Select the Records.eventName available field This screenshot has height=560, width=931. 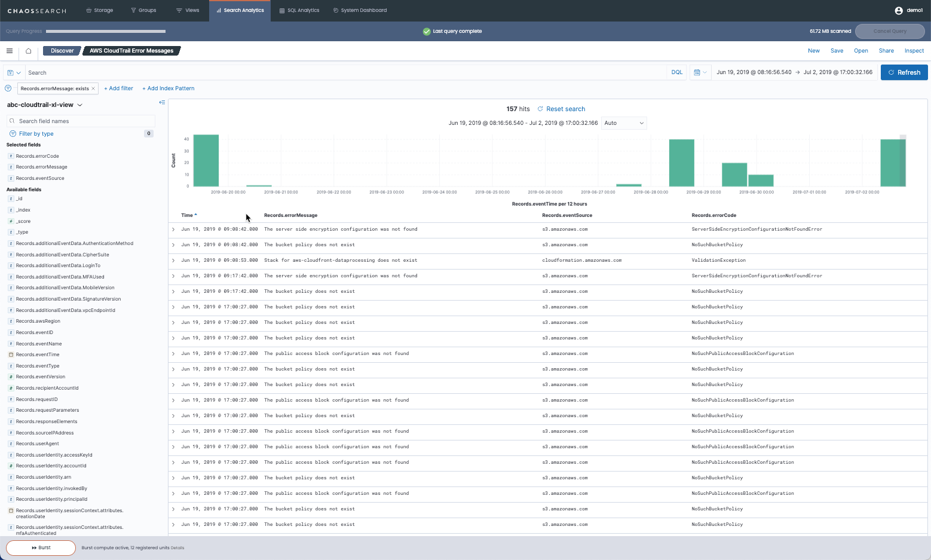click(x=39, y=344)
